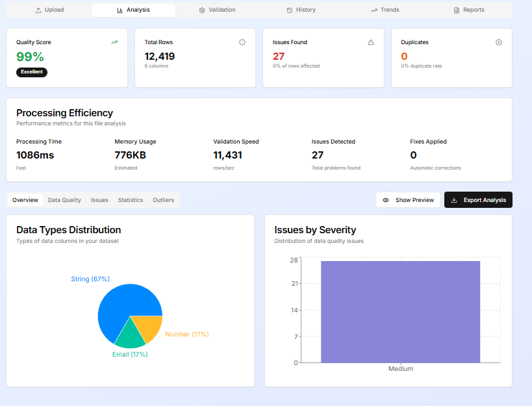Open Reports with the document icon
Viewport: 532px width, 406px height.
point(457,10)
